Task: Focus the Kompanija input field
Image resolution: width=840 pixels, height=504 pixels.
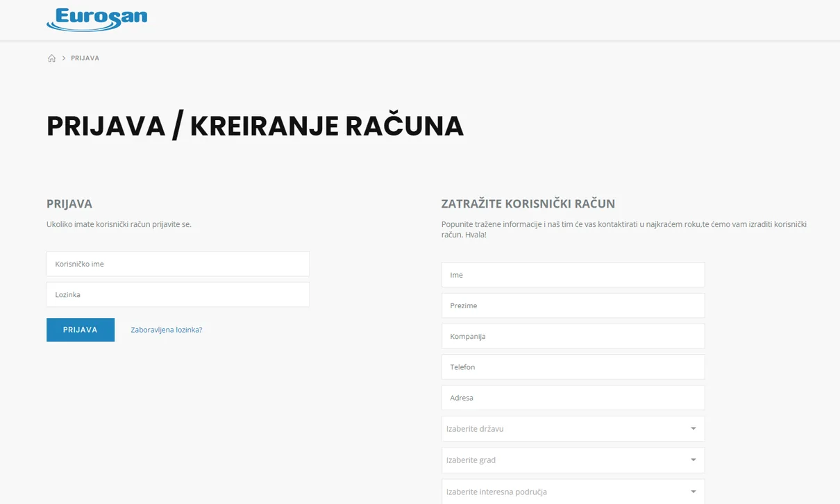Action: click(x=573, y=336)
